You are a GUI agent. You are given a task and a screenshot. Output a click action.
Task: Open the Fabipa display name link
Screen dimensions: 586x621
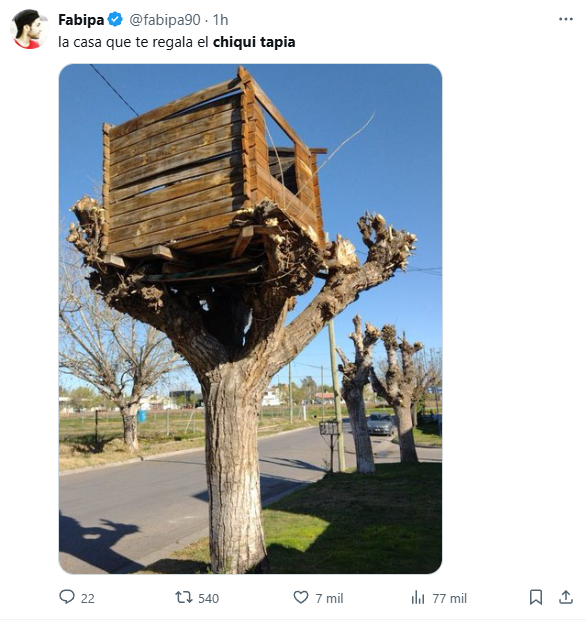point(81,19)
